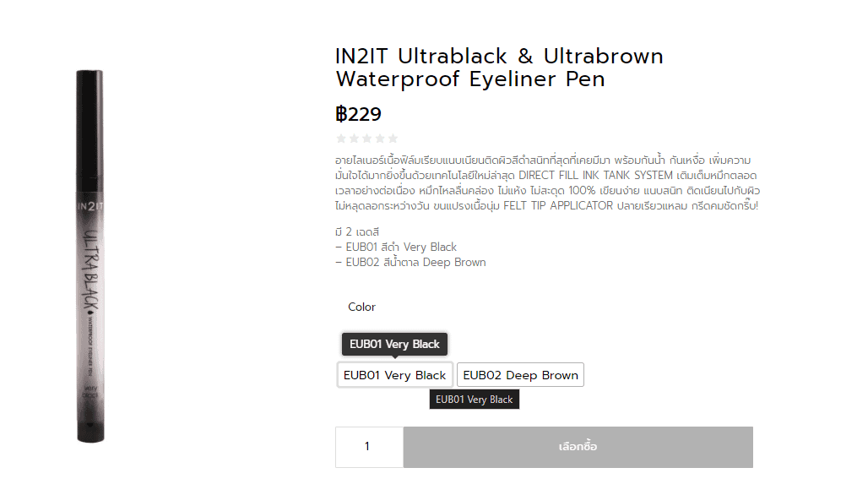Give a four-star rating
This screenshot has height=495, width=868.
[x=379, y=139]
